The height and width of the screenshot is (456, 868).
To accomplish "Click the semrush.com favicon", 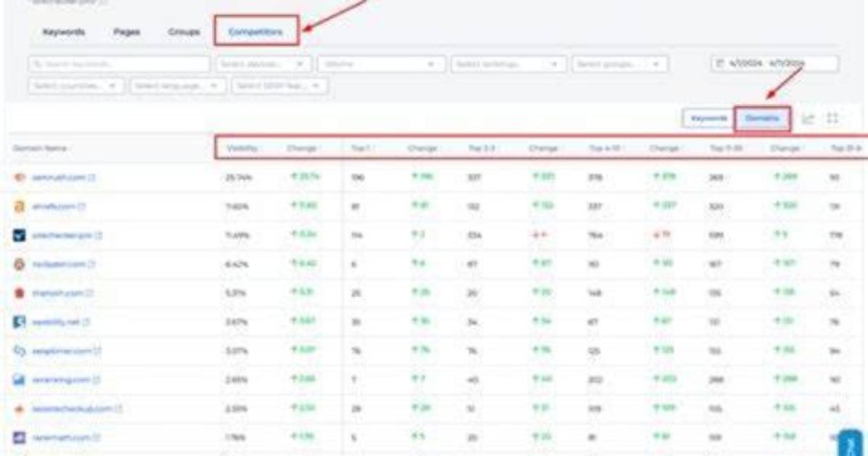I will 20,177.
